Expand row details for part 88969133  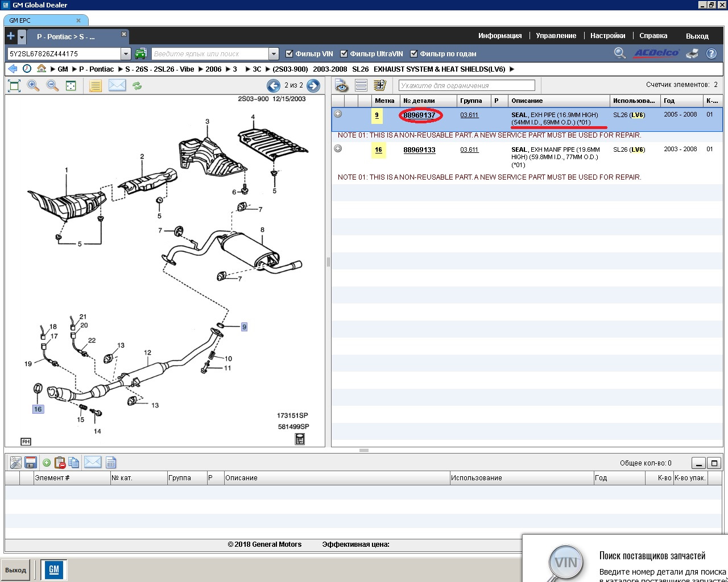click(x=338, y=149)
